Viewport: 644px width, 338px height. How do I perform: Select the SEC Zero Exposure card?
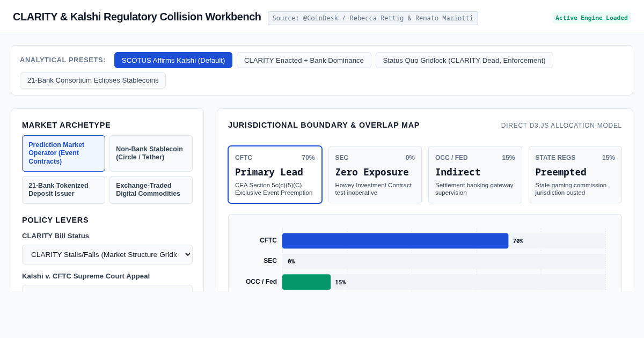(375, 175)
